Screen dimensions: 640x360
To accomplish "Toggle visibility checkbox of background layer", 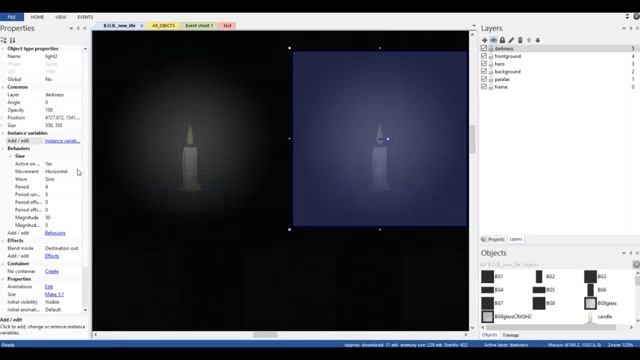I will click(x=484, y=71).
